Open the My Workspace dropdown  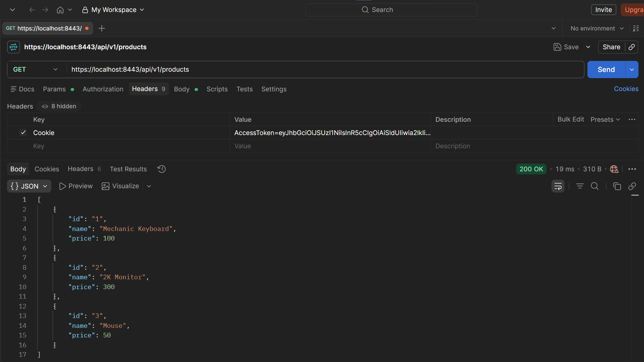(113, 10)
